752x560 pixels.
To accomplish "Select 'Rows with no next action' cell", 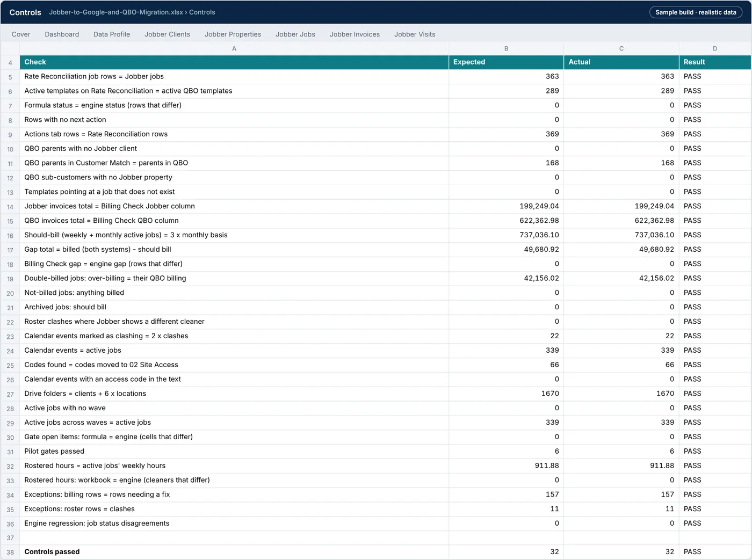I will coord(234,120).
